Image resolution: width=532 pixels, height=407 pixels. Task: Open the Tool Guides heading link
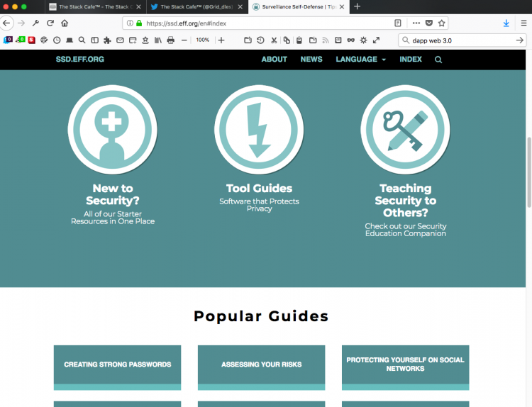pyautogui.click(x=259, y=188)
